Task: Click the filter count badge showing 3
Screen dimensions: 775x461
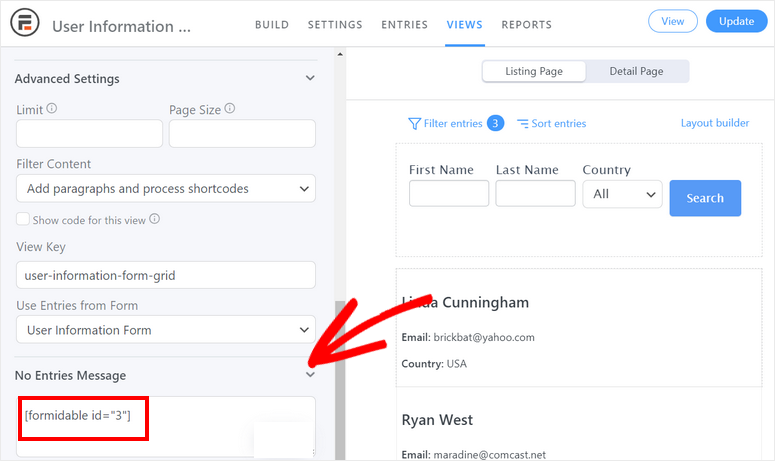Action: [495, 123]
